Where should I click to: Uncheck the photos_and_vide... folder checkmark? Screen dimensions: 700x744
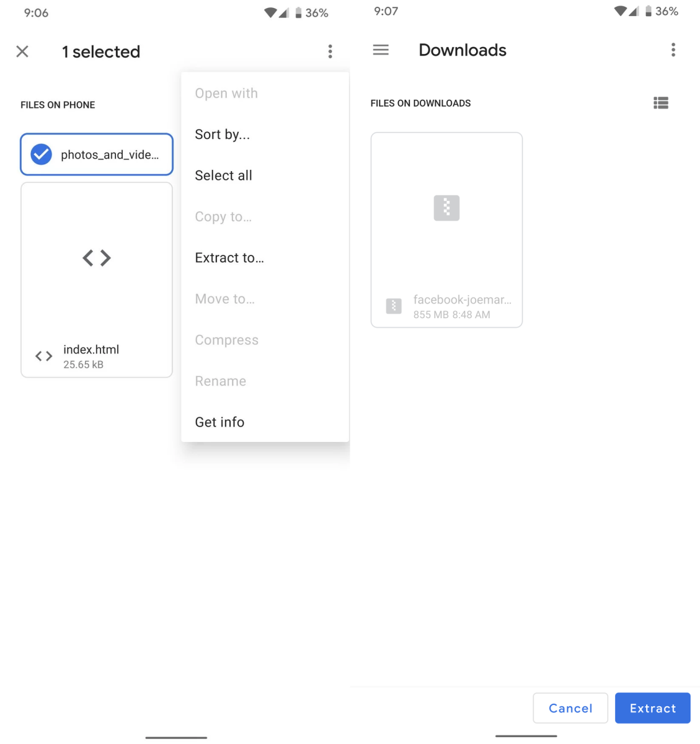pyautogui.click(x=42, y=154)
